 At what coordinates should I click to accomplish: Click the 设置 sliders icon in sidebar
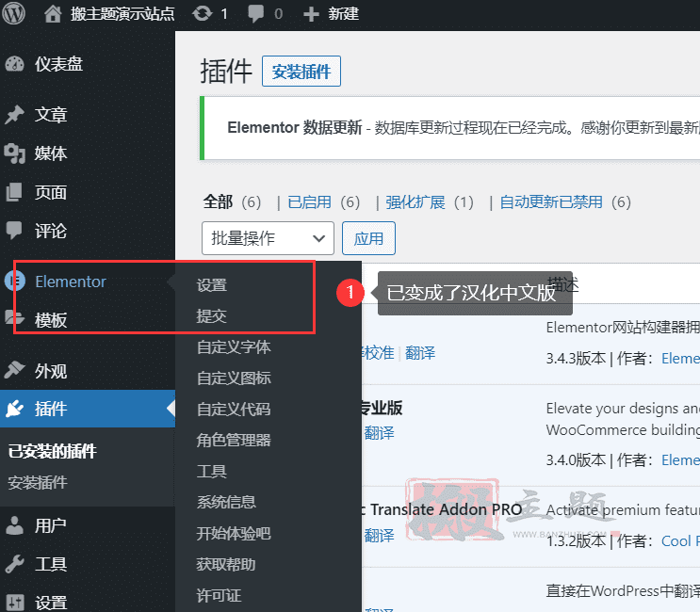coord(14,603)
